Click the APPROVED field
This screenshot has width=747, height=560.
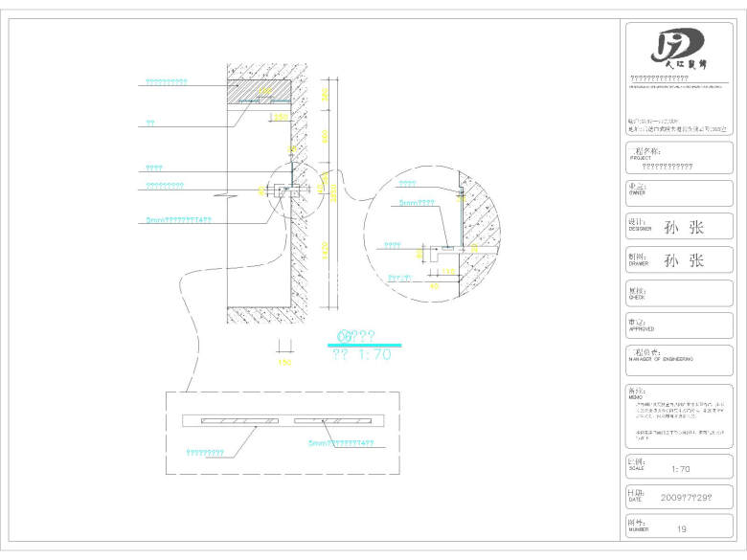click(x=680, y=325)
